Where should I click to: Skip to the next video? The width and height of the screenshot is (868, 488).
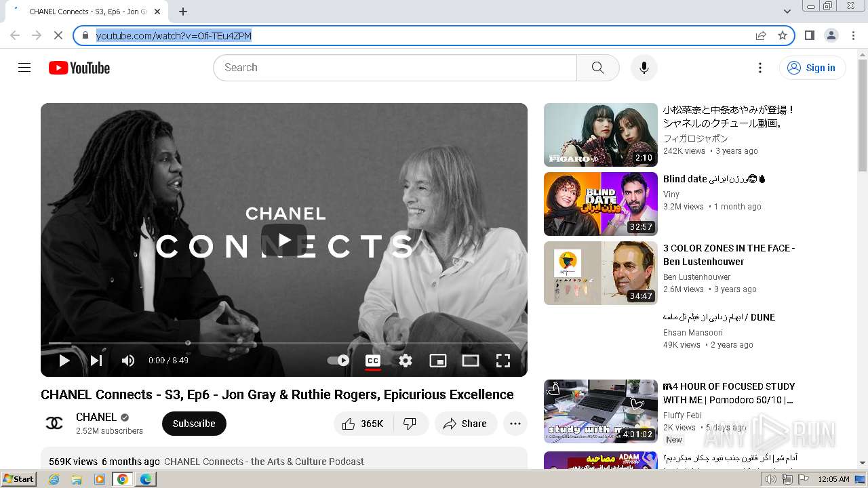96,361
